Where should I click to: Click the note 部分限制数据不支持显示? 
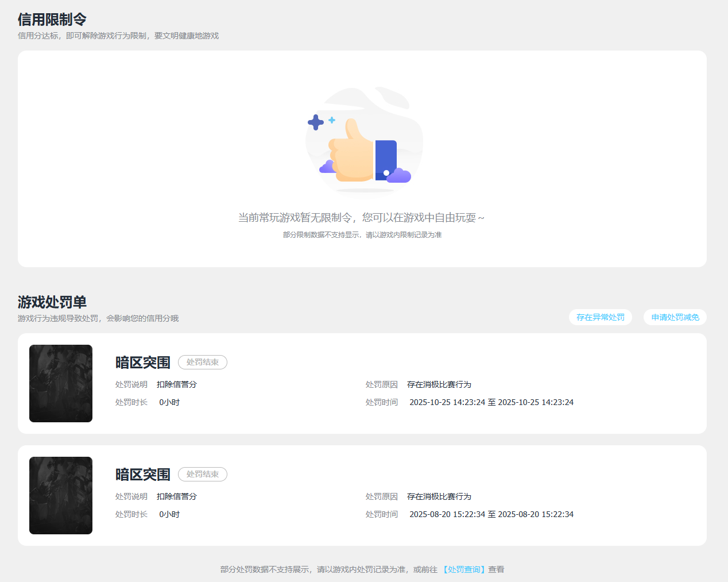[362, 234]
